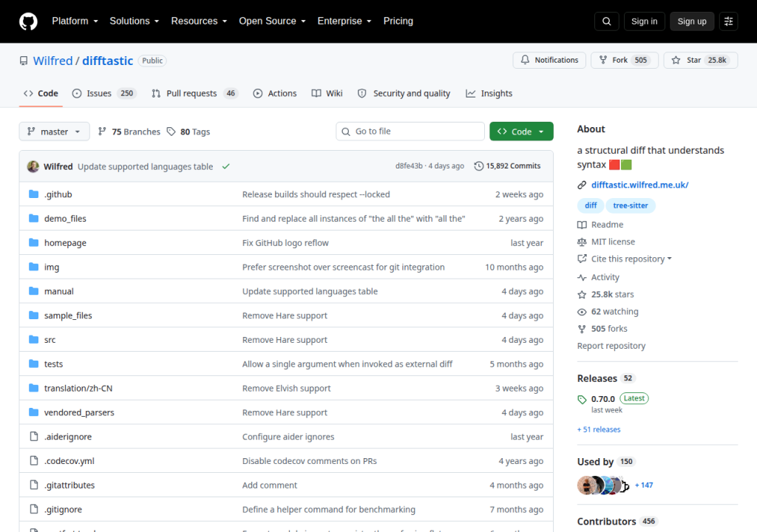Click the Sign in button
The width and height of the screenshot is (757, 532).
point(644,21)
